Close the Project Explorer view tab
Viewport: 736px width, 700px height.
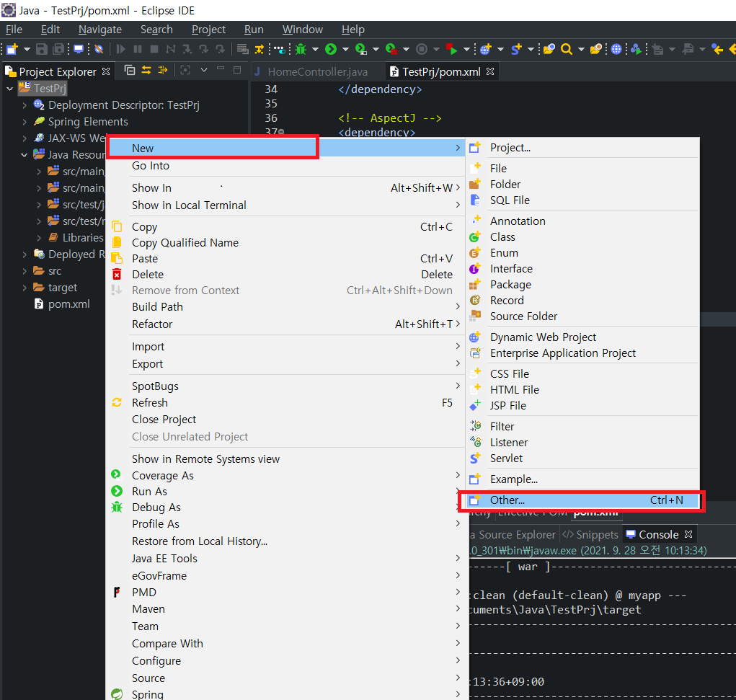106,71
